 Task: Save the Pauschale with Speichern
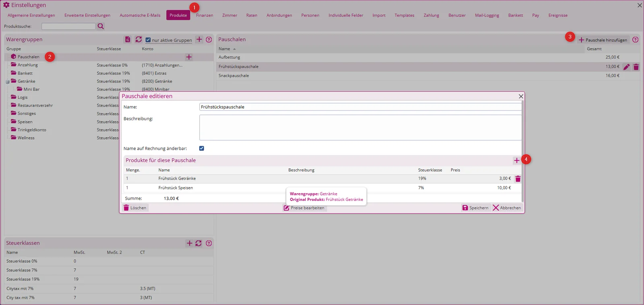pos(475,208)
